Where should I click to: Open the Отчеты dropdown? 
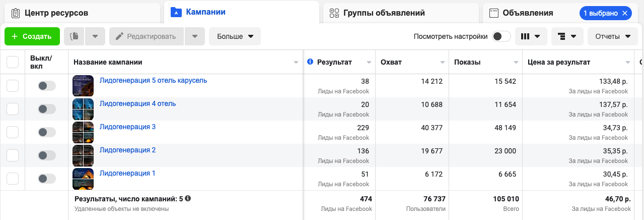612,36
